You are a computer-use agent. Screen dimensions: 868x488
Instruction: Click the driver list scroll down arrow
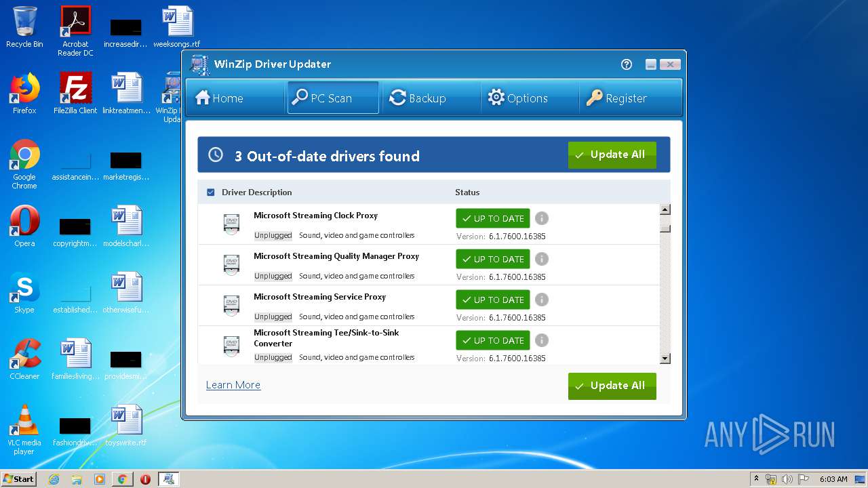point(665,359)
